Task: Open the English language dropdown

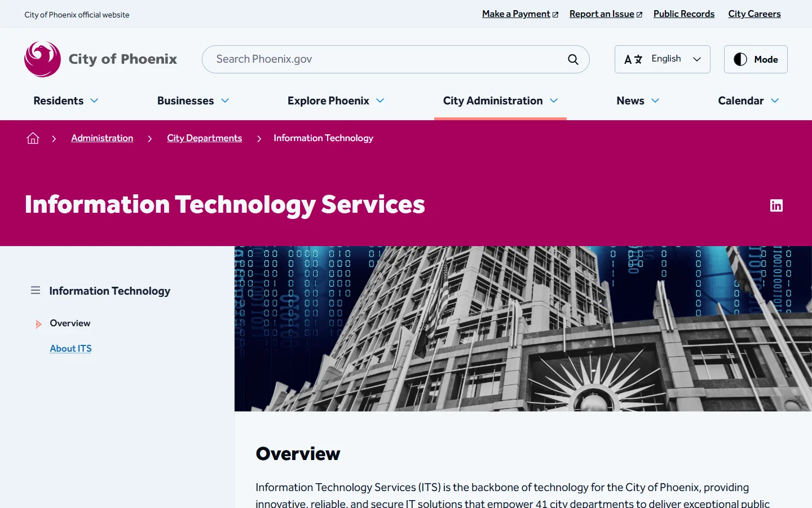Action: (x=662, y=59)
